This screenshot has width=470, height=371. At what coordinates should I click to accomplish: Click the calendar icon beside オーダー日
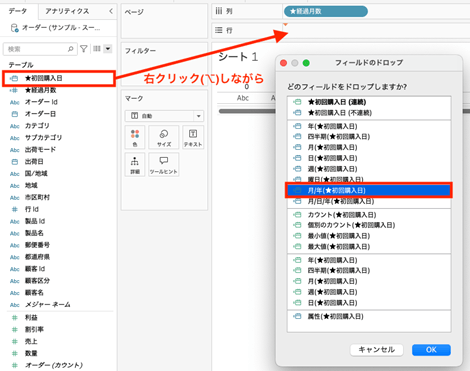click(x=15, y=114)
